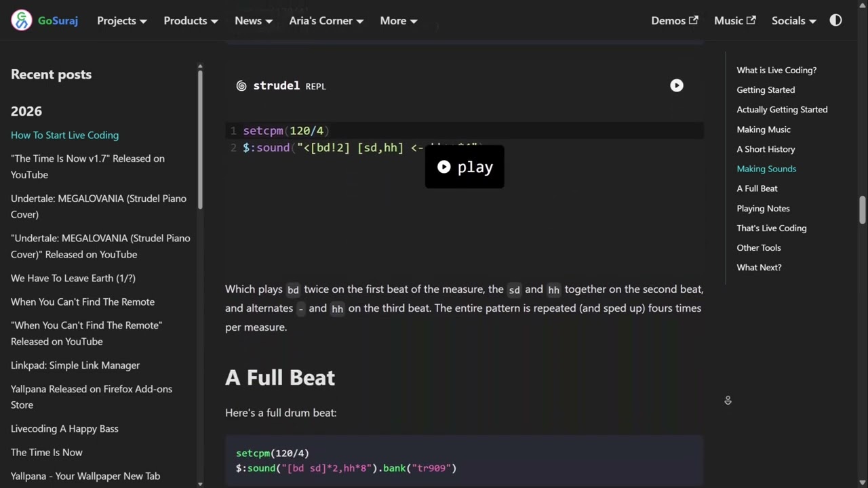Open 'Yallpana Released on Firefox Add-ons Store'
The width and height of the screenshot is (868, 488).
(92, 396)
